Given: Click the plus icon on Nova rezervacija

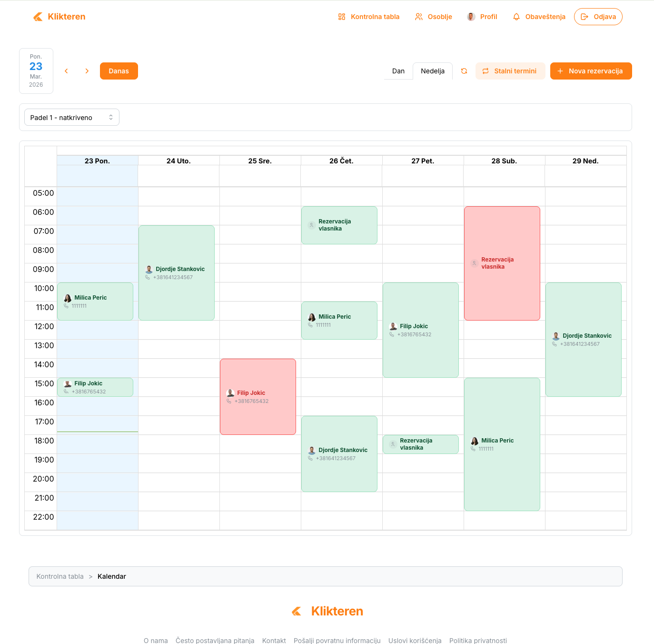Looking at the screenshot, I should tap(560, 71).
